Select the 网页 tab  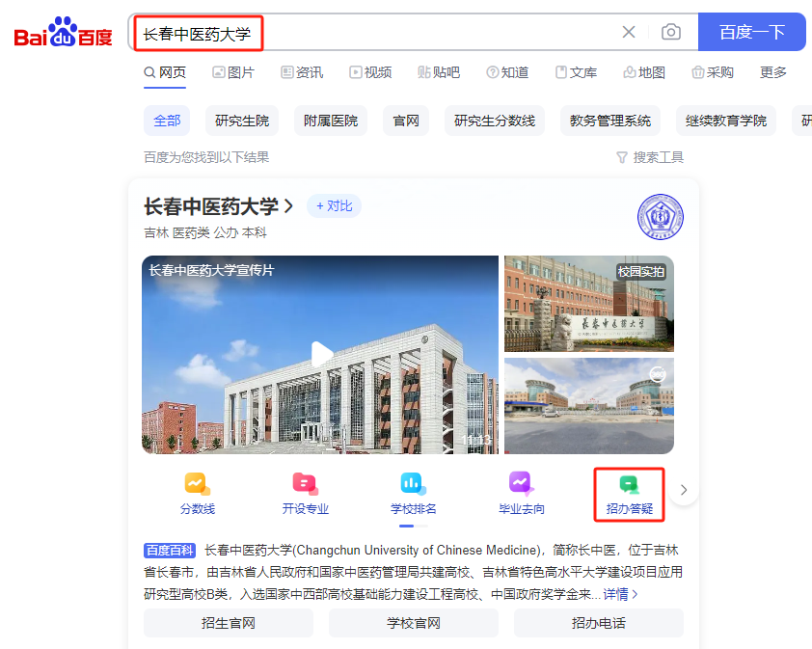point(165,72)
